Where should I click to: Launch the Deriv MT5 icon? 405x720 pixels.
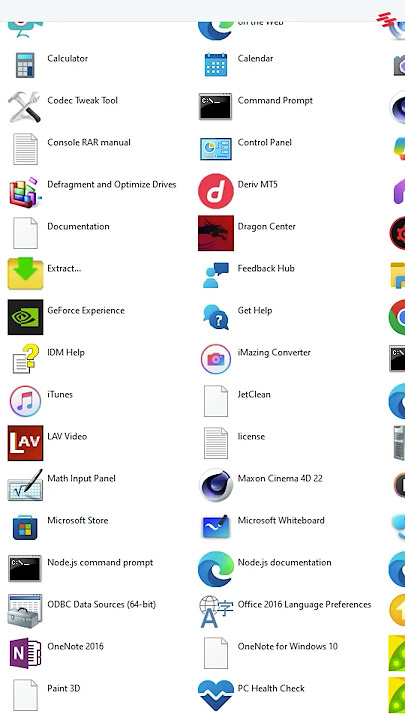tap(215, 191)
